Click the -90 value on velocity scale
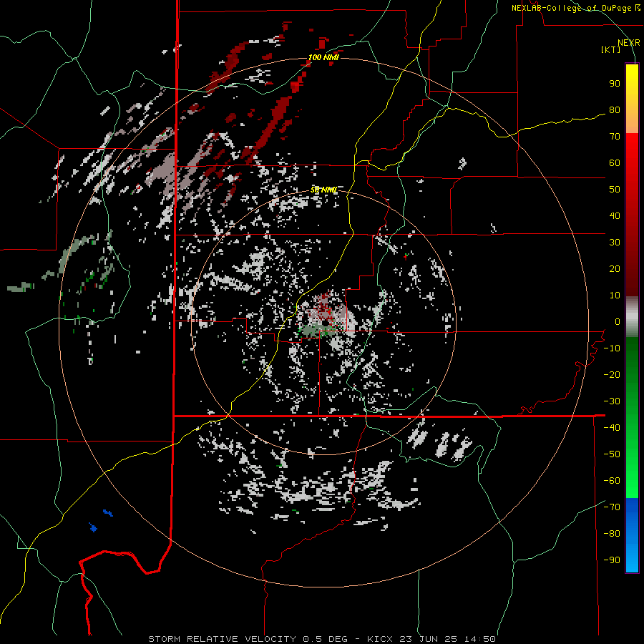644x644 pixels. (x=612, y=560)
